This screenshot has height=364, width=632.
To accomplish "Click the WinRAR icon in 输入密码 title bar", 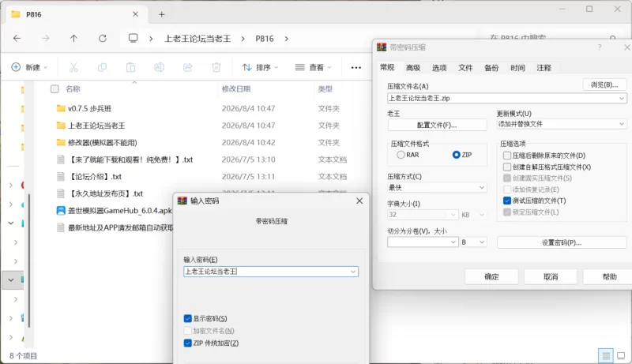I will coord(182,201).
